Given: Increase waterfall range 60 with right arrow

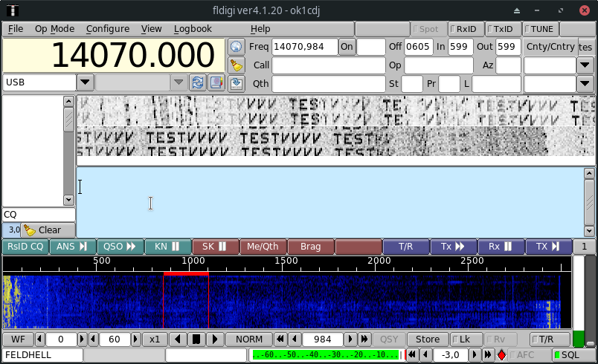Looking at the screenshot, I should (x=135, y=339).
